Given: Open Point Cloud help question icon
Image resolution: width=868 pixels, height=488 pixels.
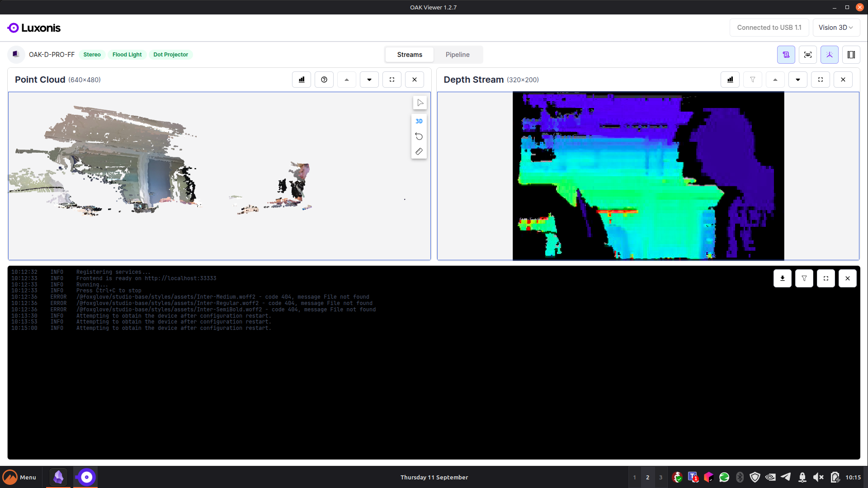Looking at the screenshot, I should coord(324,80).
